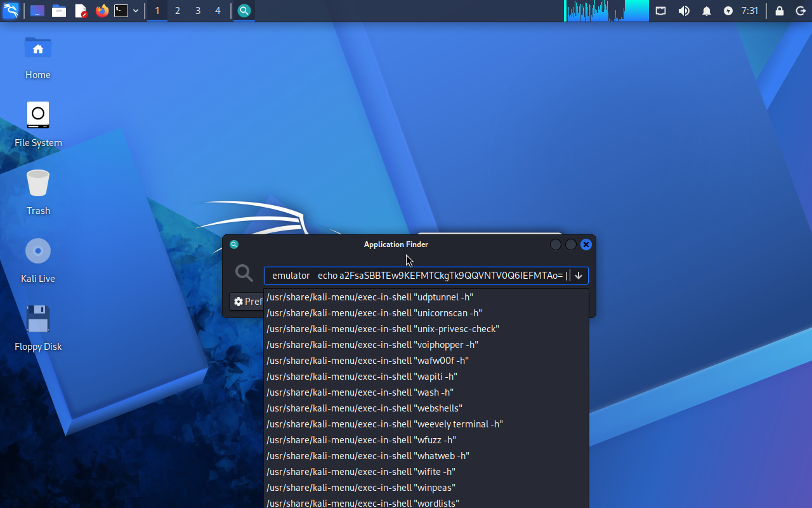Switch to workspace 2
Image resolution: width=812 pixels, height=508 pixels.
point(178,11)
